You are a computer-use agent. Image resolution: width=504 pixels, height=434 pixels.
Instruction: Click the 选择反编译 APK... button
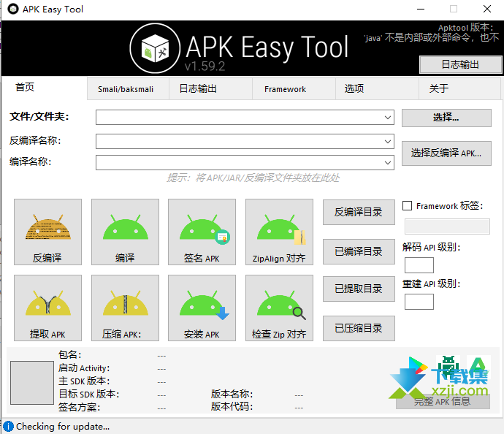tap(446, 153)
